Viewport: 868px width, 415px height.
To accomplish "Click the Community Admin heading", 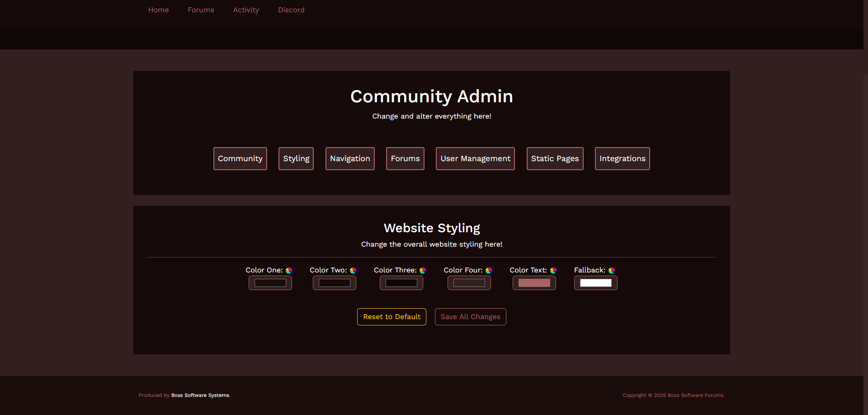I will tap(432, 96).
